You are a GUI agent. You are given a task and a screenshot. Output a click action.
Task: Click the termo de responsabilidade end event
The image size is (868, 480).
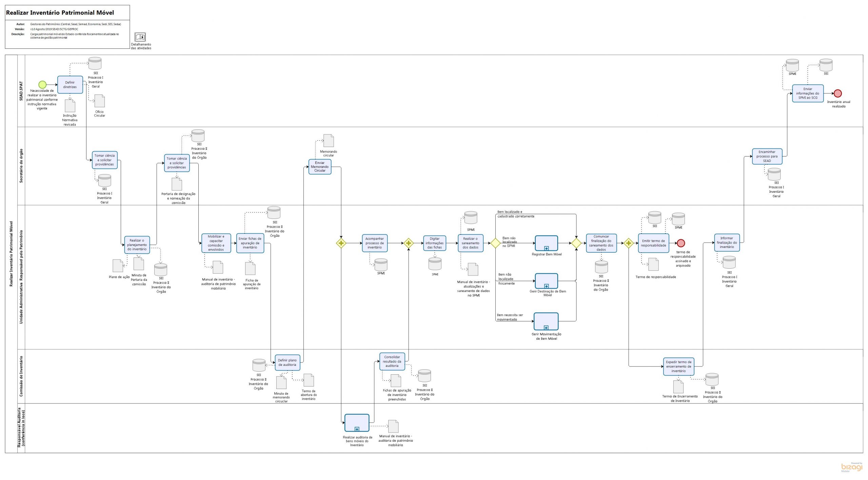[x=681, y=243]
